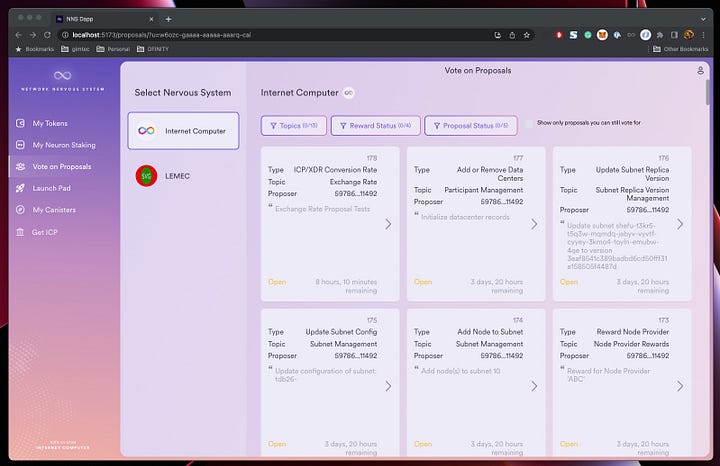Open Get ICP in the sidebar
The width and height of the screenshot is (720, 466).
pos(37,232)
